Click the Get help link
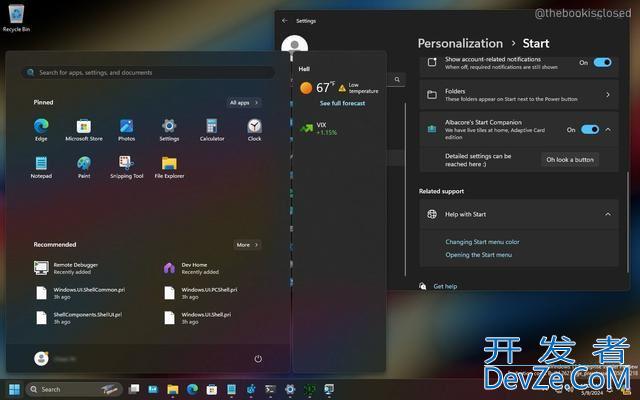The image size is (640, 400). pos(445,286)
